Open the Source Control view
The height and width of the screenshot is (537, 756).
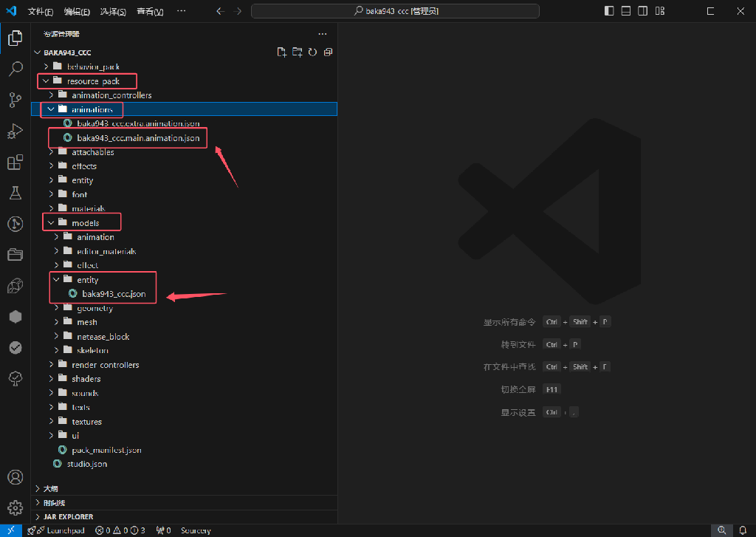tap(15, 100)
